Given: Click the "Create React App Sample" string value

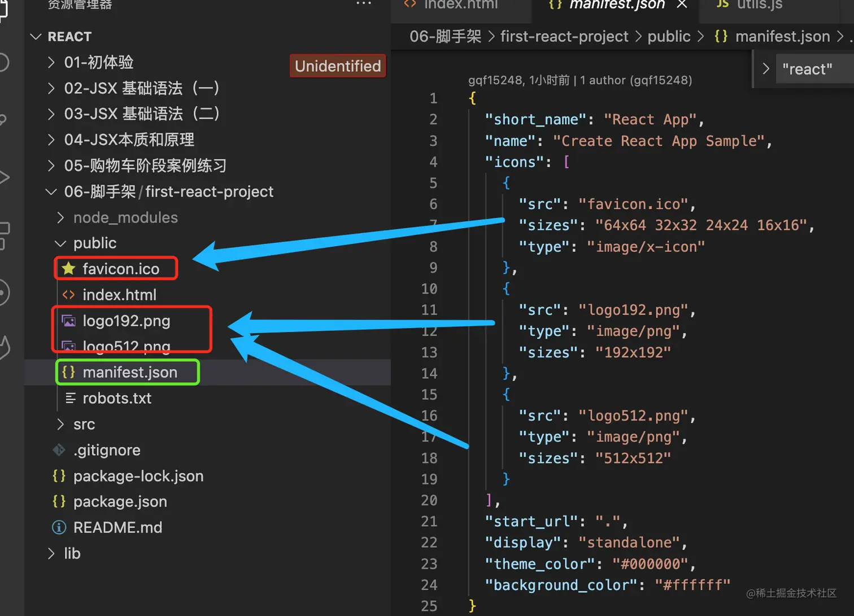Looking at the screenshot, I should click(658, 141).
